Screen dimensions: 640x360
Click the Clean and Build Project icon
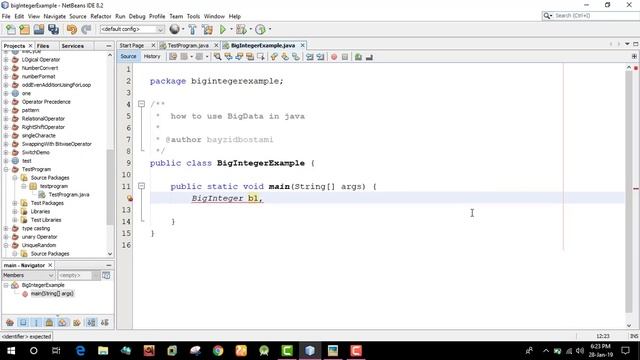coord(207,29)
